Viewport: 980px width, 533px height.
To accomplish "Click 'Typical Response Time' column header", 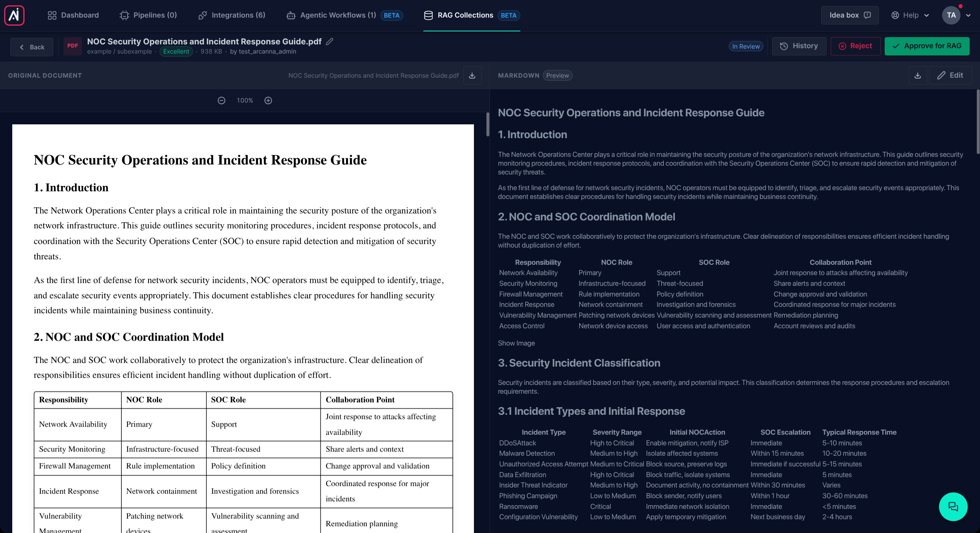I will click(859, 432).
